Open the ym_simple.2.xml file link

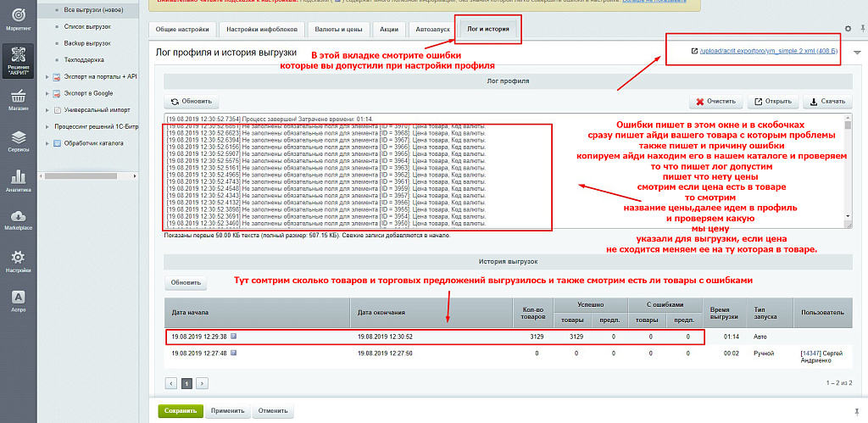(768, 52)
